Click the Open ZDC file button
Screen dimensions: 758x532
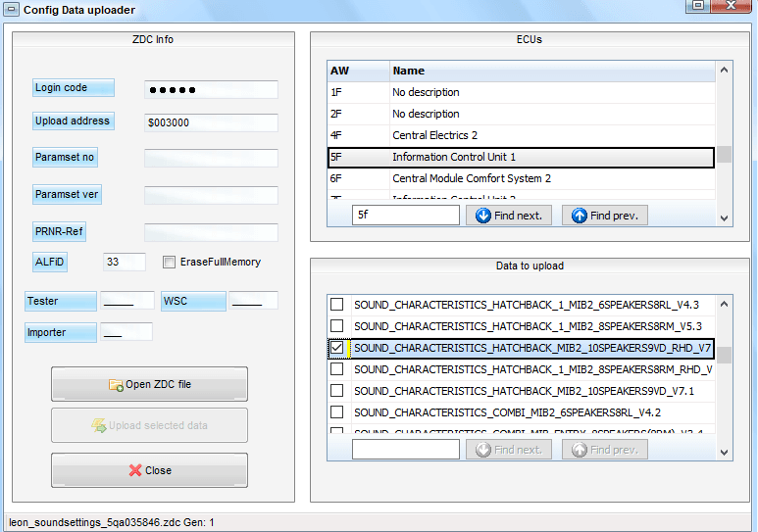pyautogui.click(x=149, y=384)
